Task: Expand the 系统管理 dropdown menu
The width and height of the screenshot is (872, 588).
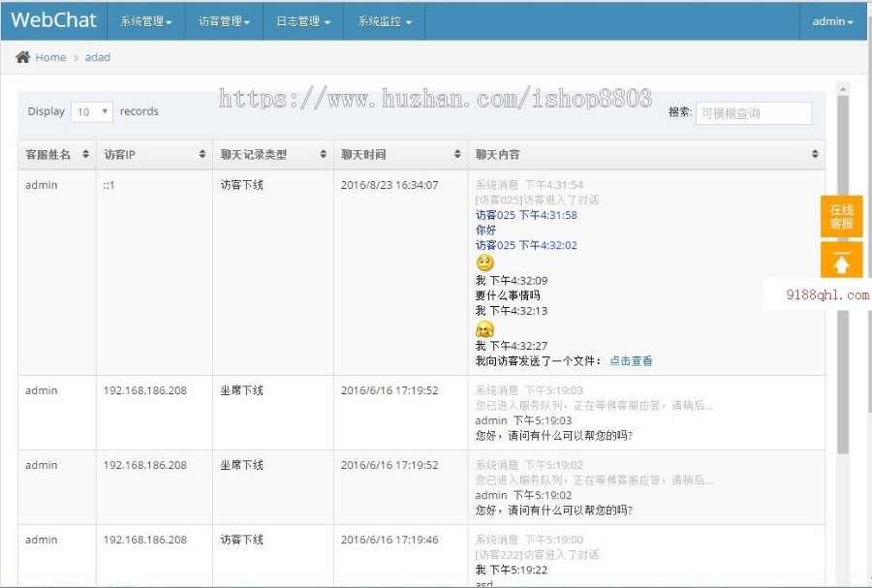Action: pyautogui.click(x=145, y=20)
